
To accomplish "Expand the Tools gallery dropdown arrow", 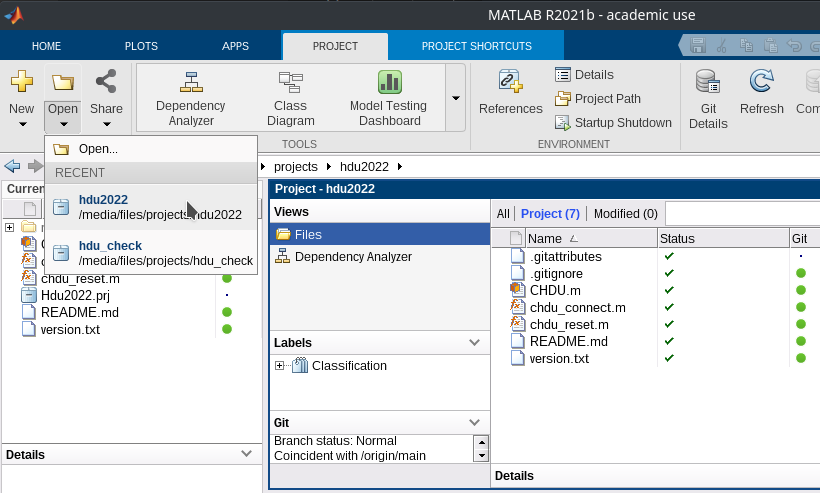I will pyautogui.click(x=456, y=98).
